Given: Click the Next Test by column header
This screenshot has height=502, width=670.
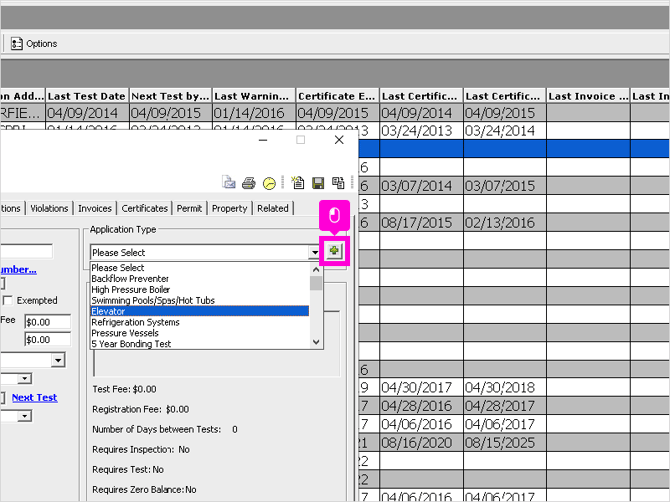Looking at the screenshot, I should click(170, 96).
